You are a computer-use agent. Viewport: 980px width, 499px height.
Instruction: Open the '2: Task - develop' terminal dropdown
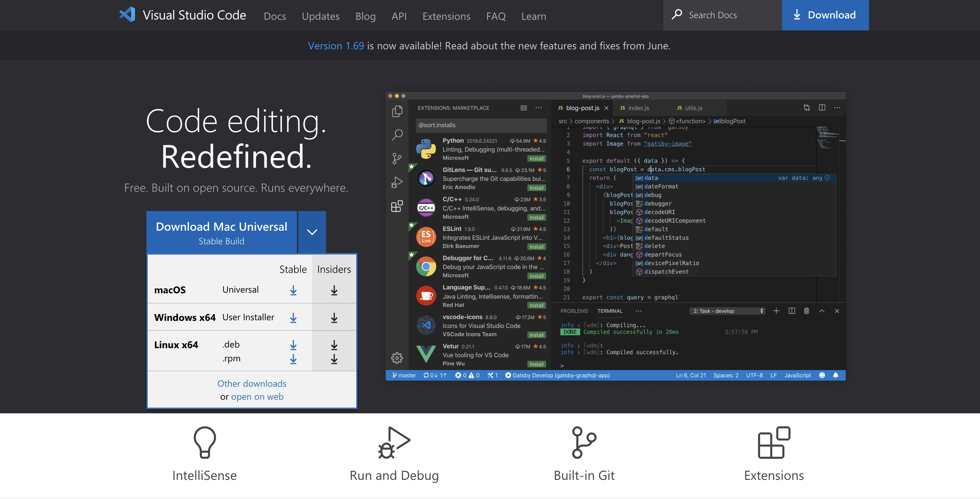[x=727, y=311]
